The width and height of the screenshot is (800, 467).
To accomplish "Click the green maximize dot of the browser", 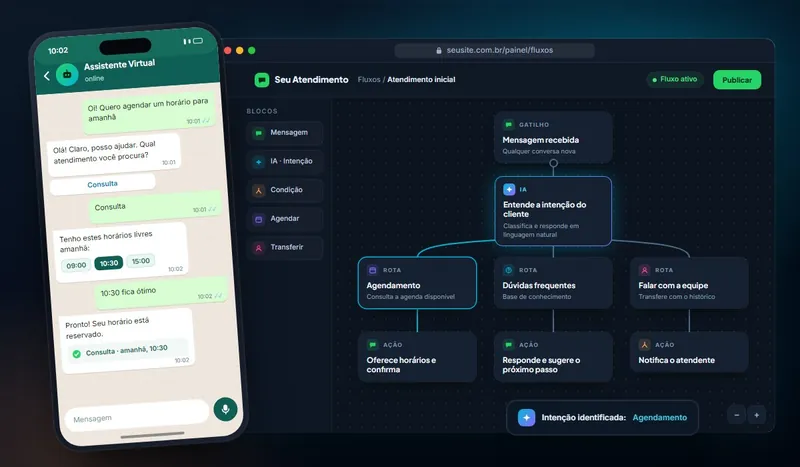I will coord(252,51).
